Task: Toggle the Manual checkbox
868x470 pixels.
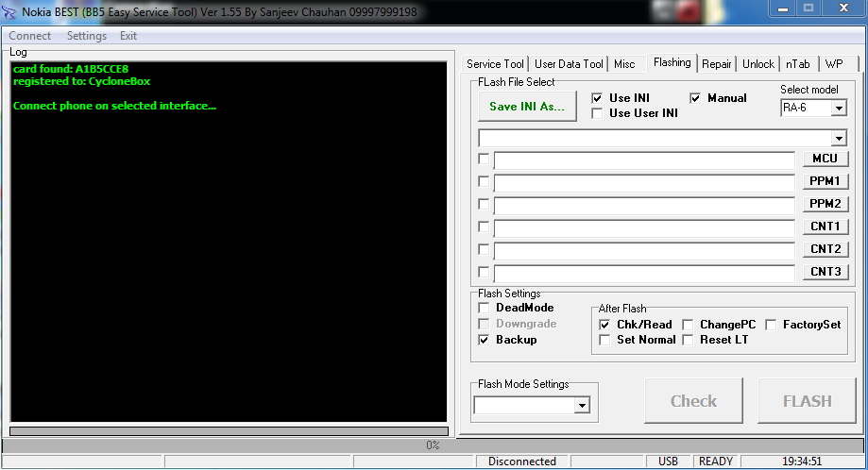Action: pos(695,98)
